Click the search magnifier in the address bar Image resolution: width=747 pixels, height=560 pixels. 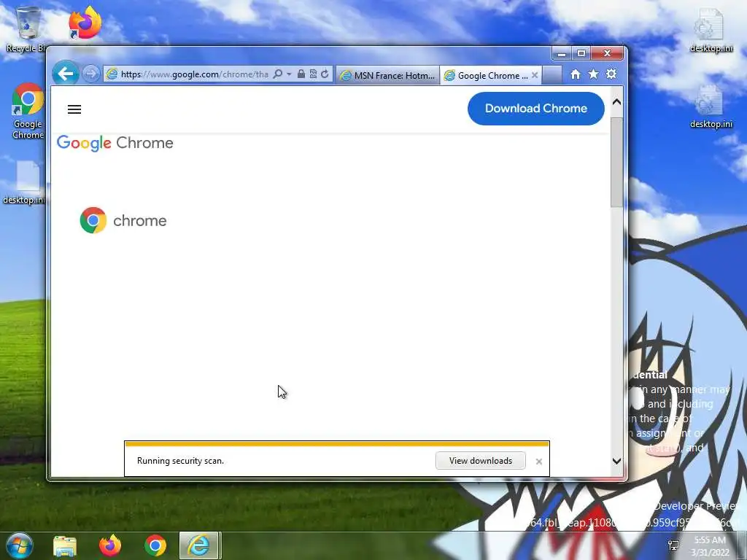[x=278, y=74]
